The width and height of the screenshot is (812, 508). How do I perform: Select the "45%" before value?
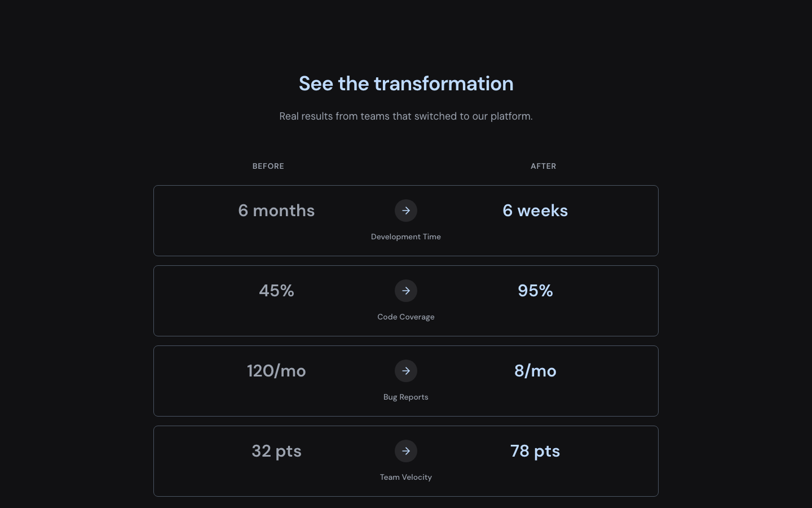click(x=276, y=291)
